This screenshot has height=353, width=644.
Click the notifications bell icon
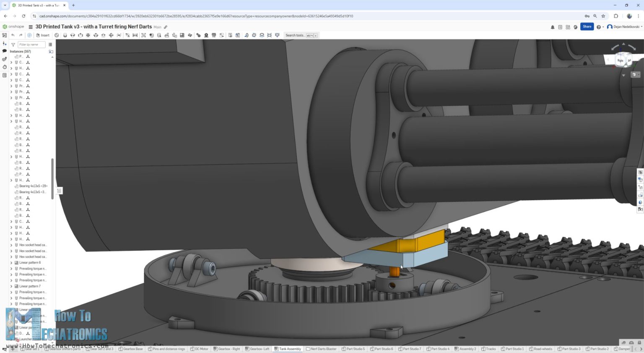pyautogui.click(x=553, y=26)
